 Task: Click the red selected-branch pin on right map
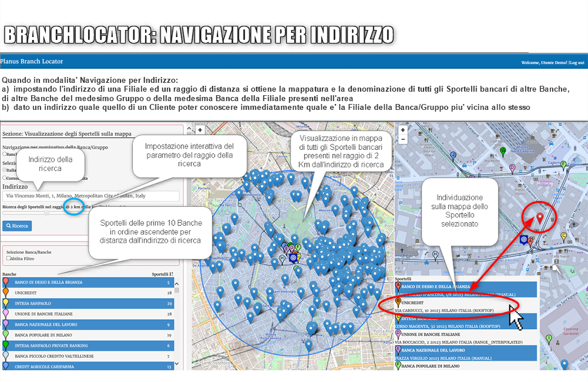pyautogui.click(x=540, y=218)
